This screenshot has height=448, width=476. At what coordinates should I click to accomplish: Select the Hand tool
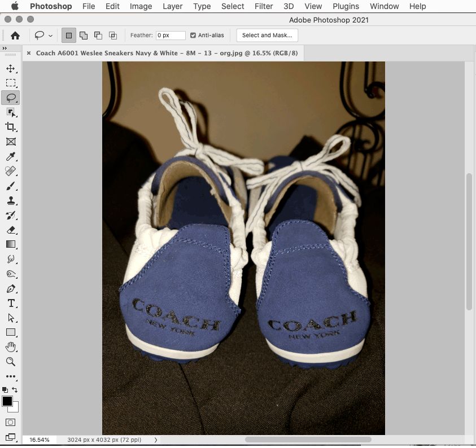click(x=11, y=346)
